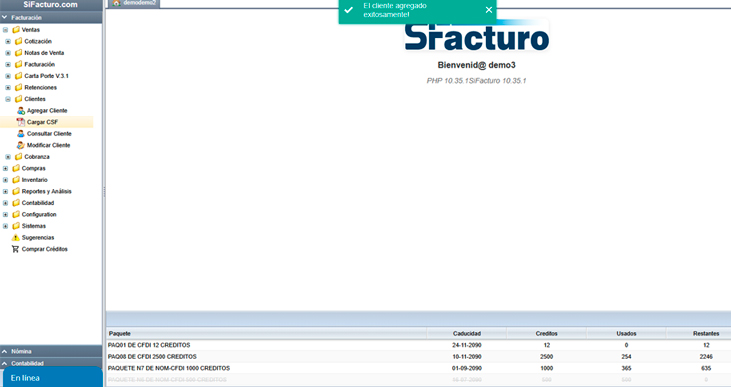Click the Cobranza folder icon

tap(19, 157)
